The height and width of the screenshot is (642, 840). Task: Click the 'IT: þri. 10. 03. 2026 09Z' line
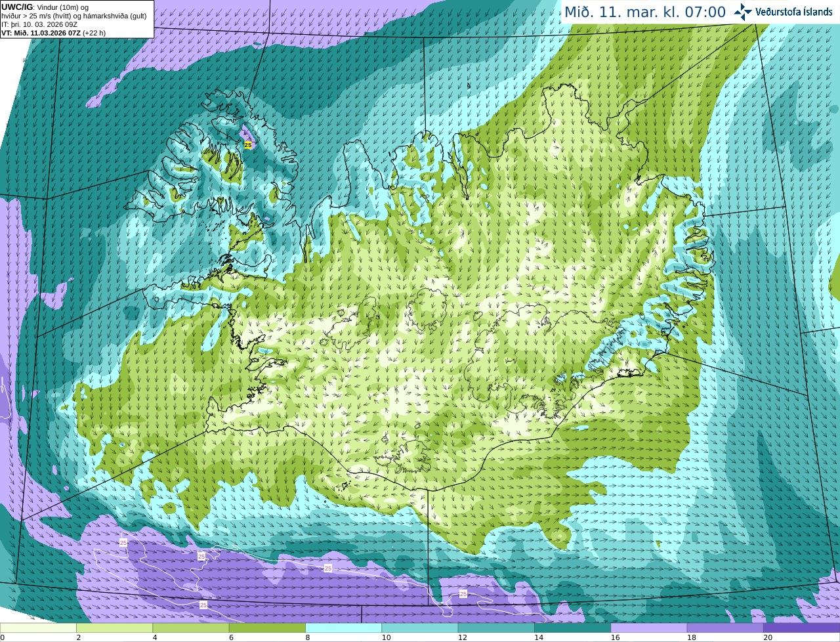click(39, 24)
